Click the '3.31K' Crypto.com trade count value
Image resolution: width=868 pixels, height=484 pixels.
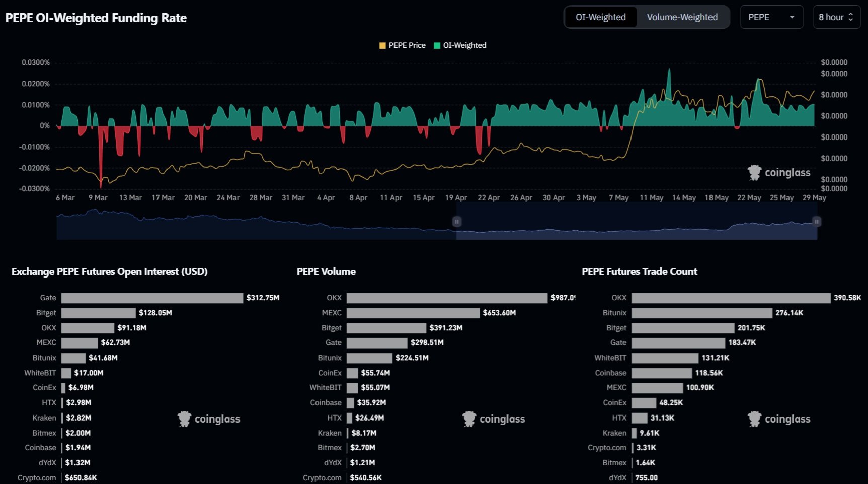pos(646,448)
